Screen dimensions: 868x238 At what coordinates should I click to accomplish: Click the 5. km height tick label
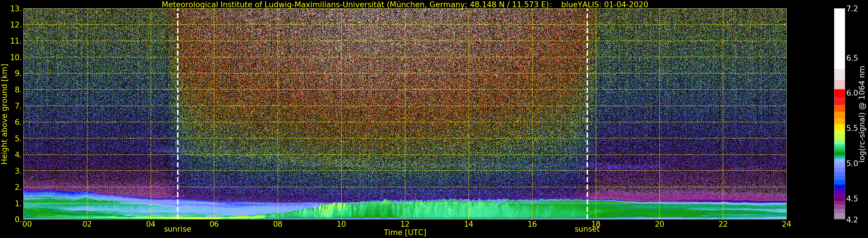coord(18,139)
